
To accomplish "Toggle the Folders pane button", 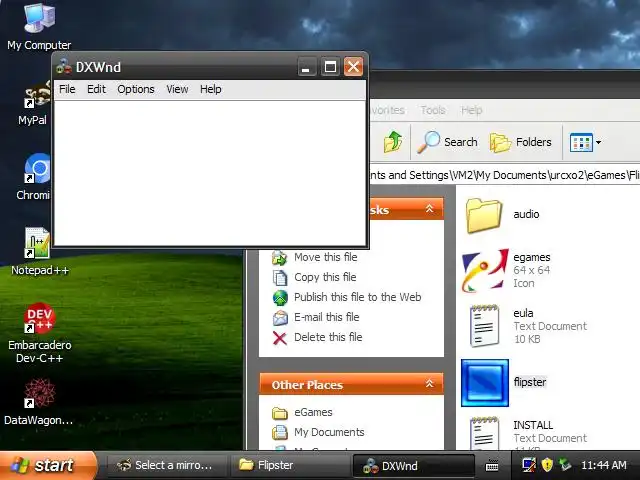I will [x=520, y=142].
